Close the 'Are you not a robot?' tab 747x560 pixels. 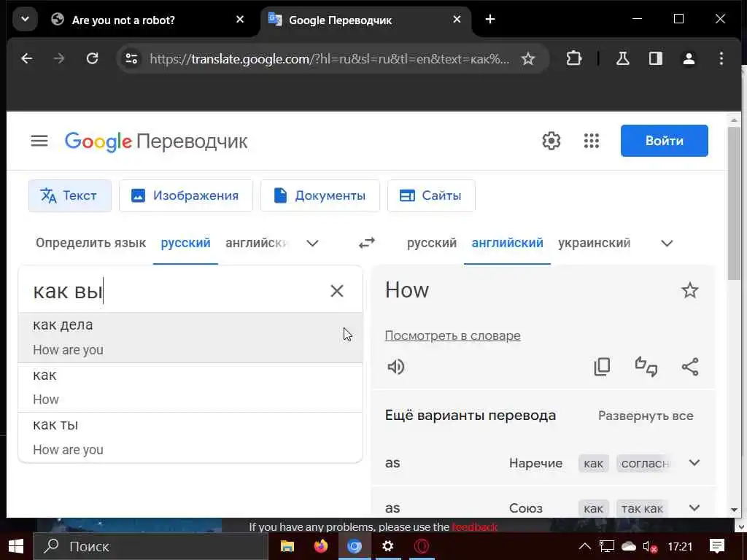point(240,20)
